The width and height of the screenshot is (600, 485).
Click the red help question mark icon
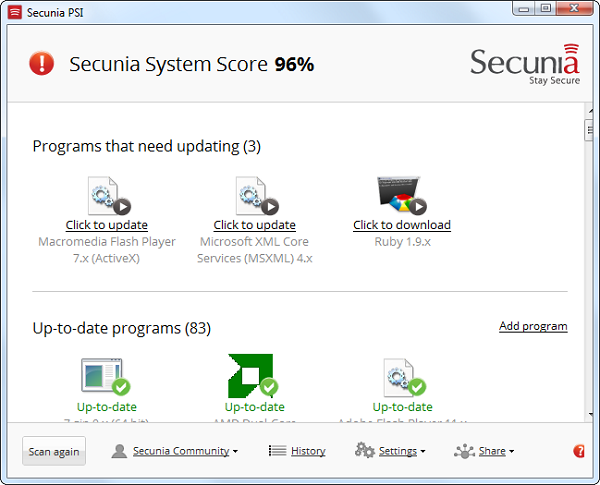click(x=579, y=451)
